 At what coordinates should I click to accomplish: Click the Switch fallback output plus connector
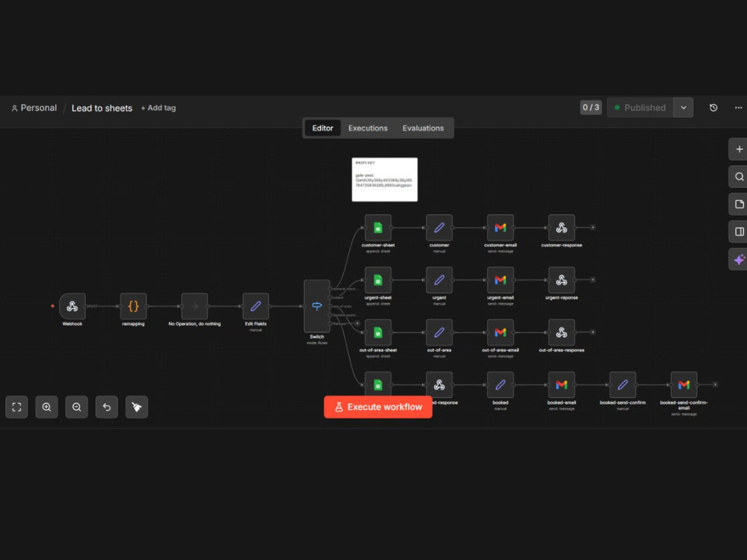[x=357, y=324]
